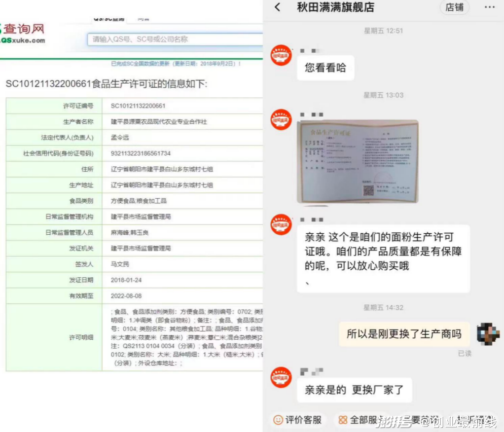Tap the customer's own profile avatar

tap(488, 333)
